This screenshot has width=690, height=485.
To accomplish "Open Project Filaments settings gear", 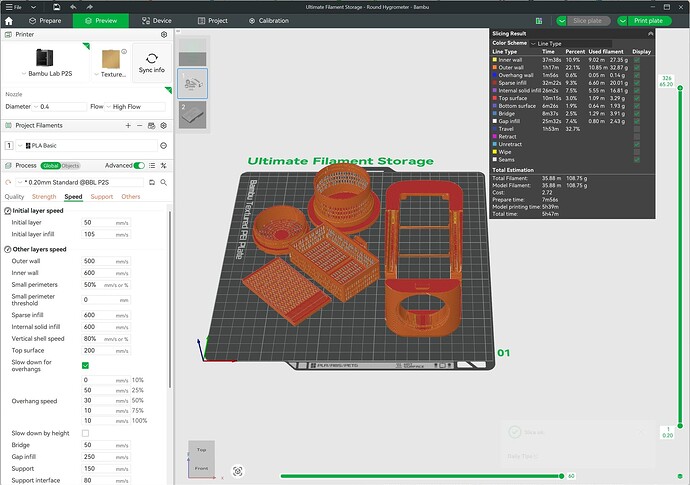I will click(164, 125).
